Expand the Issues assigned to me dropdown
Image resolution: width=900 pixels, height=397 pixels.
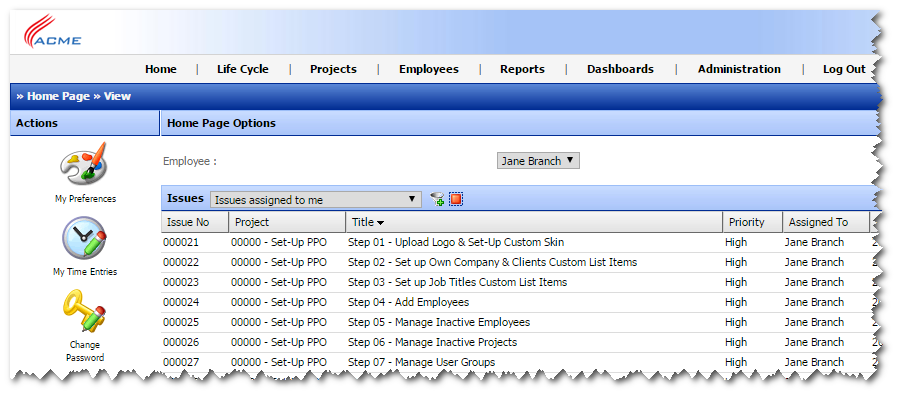[316, 200]
